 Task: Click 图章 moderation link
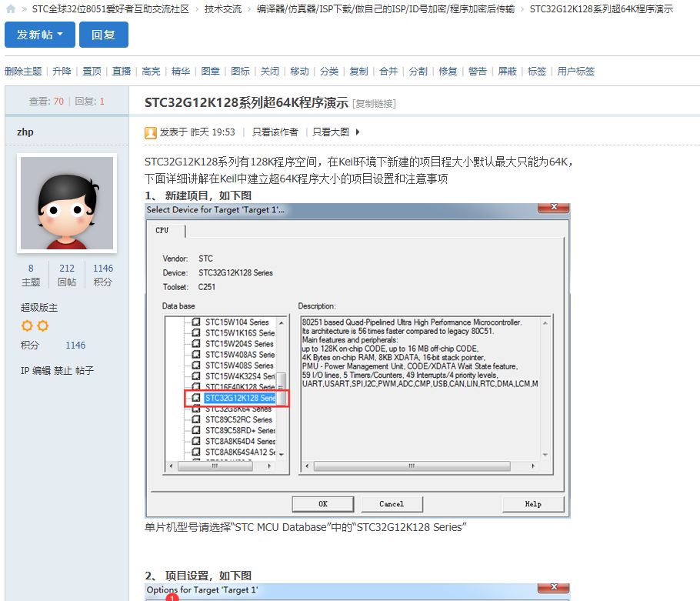210,71
